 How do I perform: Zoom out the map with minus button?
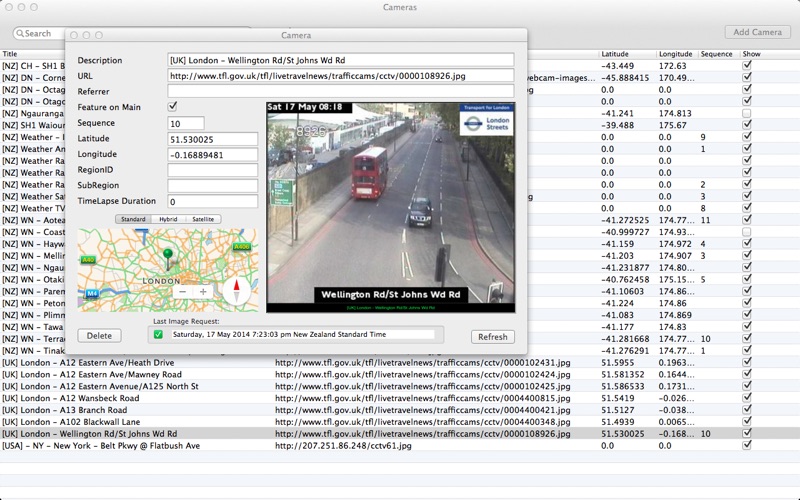coord(183,291)
